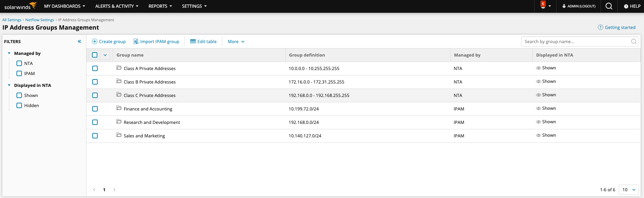The width and height of the screenshot is (644, 198).
Task: Collapse the Managed by filter section
Action: (x=9, y=53)
